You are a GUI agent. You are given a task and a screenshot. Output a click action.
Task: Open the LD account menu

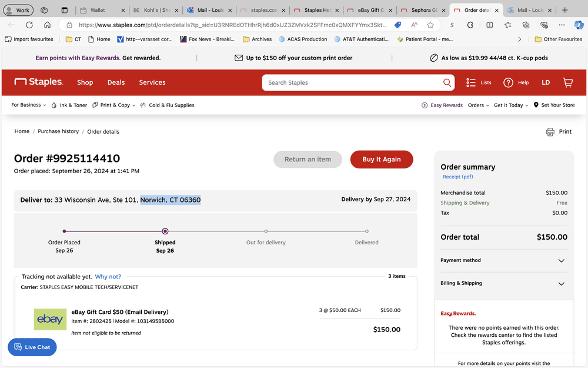pyautogui.click(x=546, y=82)
